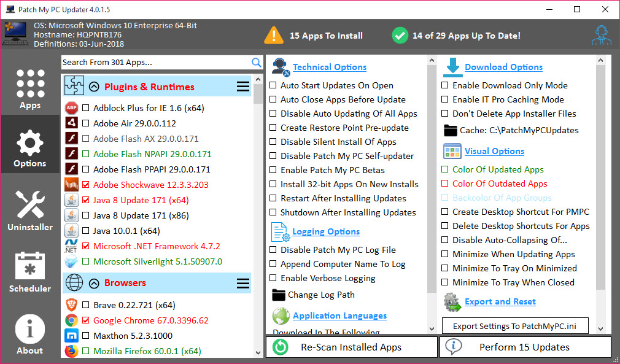Open the Uninstaller section
This screenshot has height=364, width=620.
point(30,209)
